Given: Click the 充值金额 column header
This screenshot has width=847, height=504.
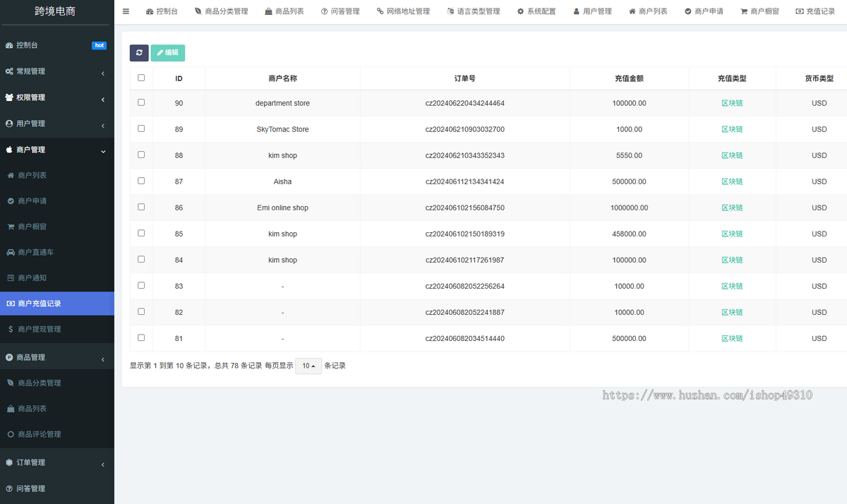Looking at the screenshot, I should tap(629, 78).
